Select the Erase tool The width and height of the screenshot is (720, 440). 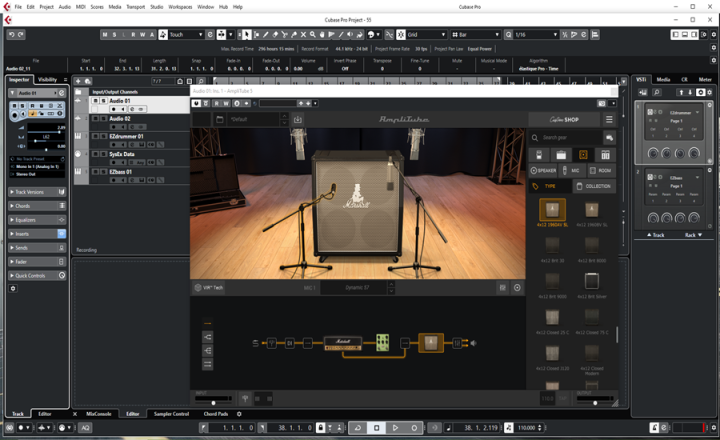tap(275, 34)
